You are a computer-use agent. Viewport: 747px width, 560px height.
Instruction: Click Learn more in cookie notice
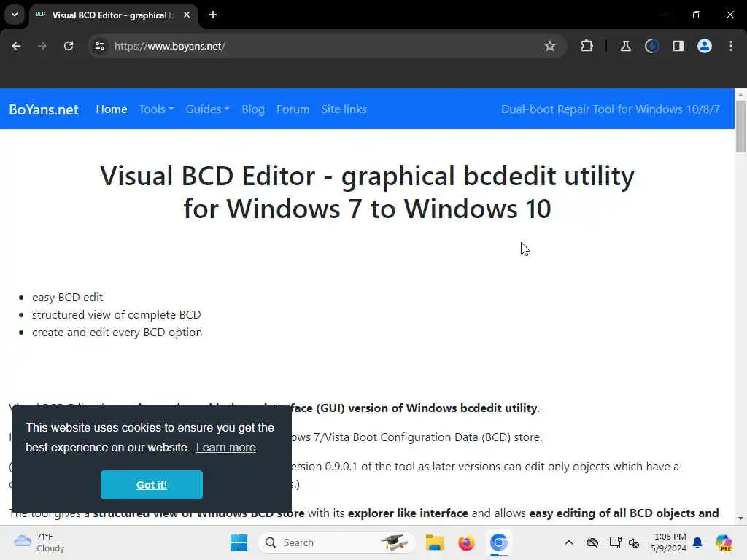pos(226,448)
